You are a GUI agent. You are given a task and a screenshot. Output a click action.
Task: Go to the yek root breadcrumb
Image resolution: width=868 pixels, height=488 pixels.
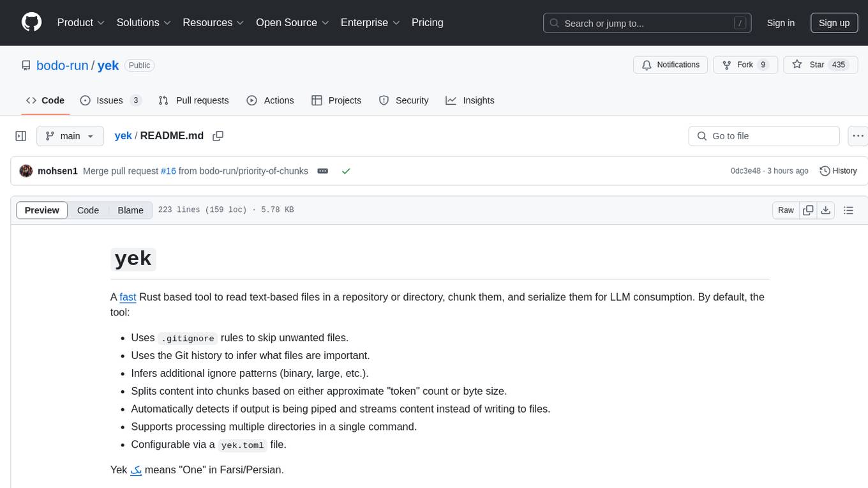coord(123,136)
